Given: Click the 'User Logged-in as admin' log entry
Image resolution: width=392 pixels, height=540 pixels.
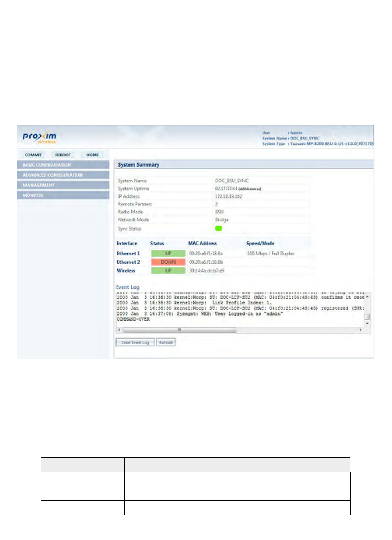Looking at the screenshot, I should click(200, 314).
